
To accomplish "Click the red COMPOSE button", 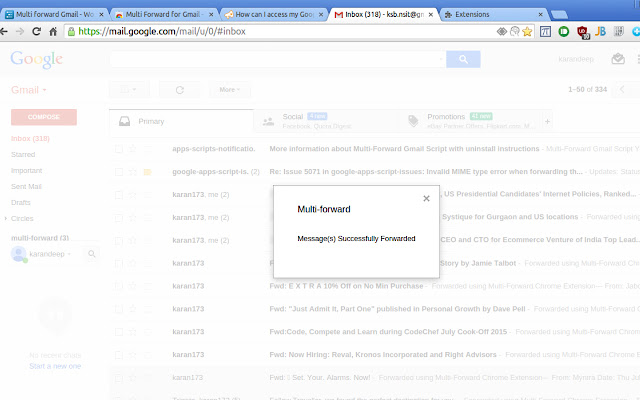I will 44,117.
